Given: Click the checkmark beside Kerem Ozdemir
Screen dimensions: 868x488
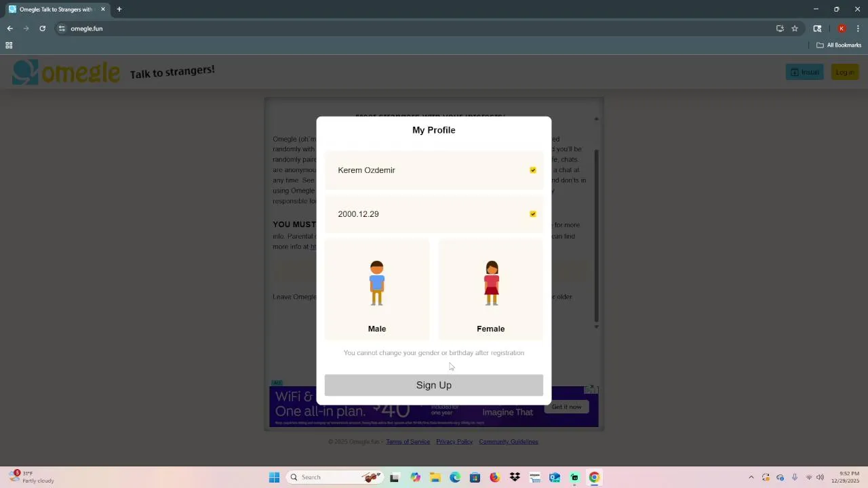Looking at the screenshot, I should tap(533, 170).
